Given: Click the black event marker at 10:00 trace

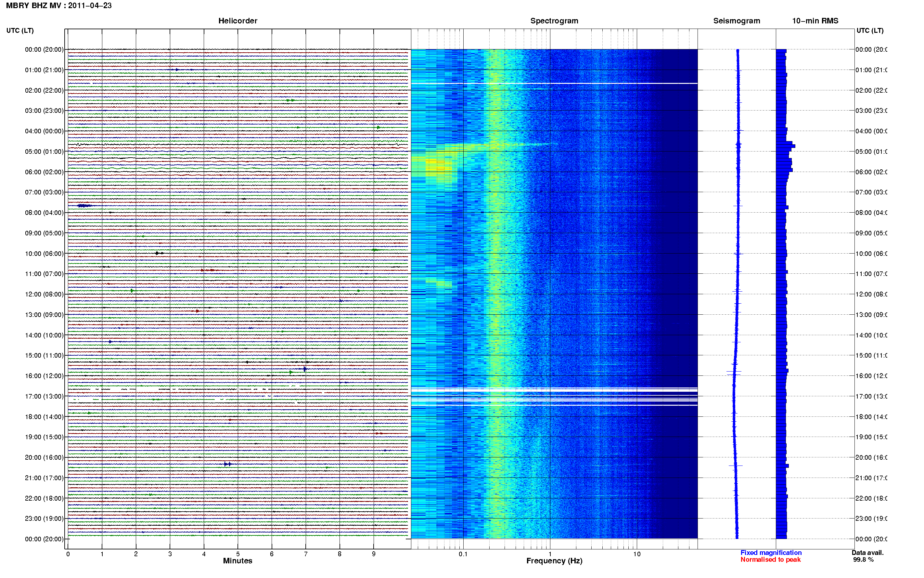Looking at the screenshot, I should pyautogui.click(x=159, y=253).
